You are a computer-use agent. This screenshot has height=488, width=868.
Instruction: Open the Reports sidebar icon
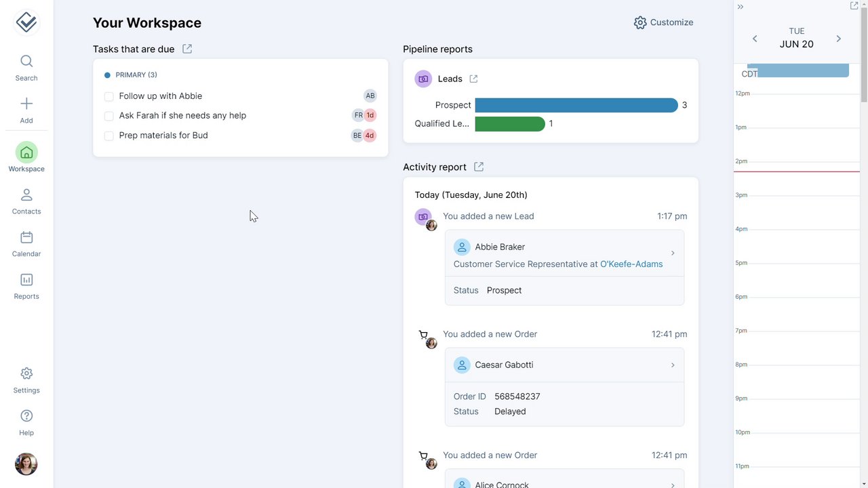[x=26, y=280]
